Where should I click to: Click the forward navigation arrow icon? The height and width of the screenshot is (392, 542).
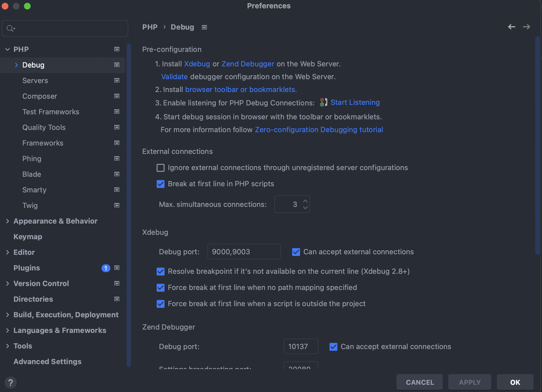coord(526,27)
